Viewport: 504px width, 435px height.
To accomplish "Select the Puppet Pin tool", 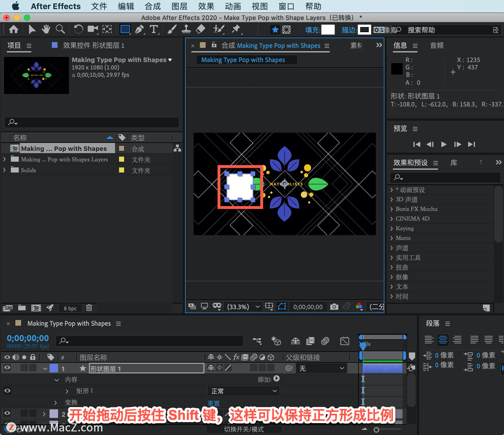I will pos(236,29).
